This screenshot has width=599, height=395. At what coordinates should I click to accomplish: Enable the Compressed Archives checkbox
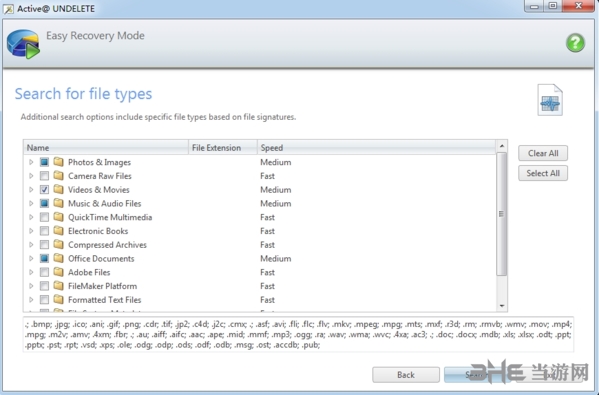[x=44, y=244]
